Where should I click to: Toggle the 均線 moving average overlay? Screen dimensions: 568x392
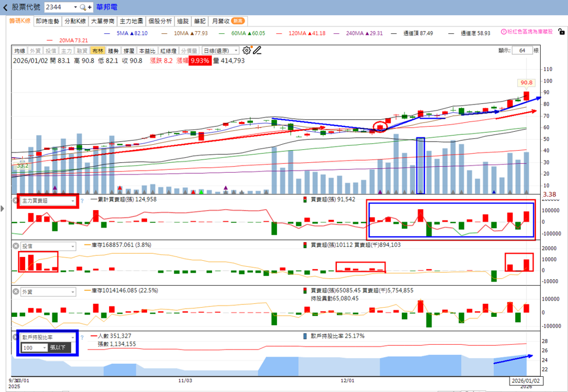(20, 51)
